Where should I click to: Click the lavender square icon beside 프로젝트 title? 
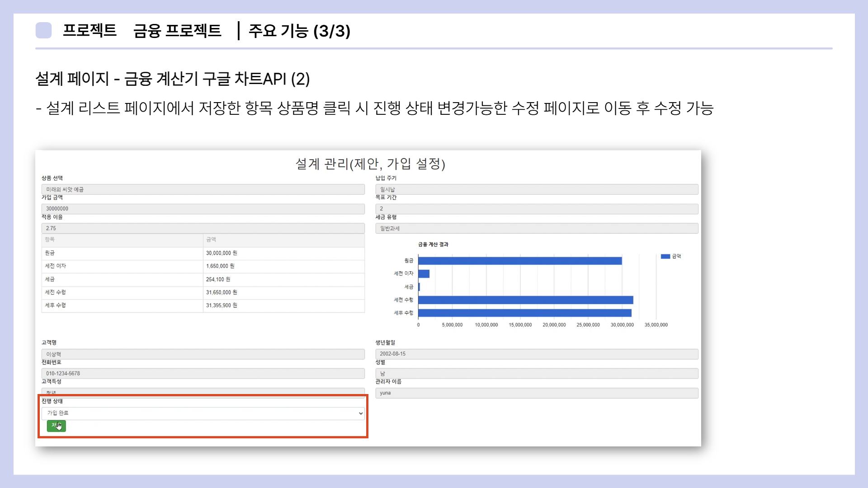(43, 30)
